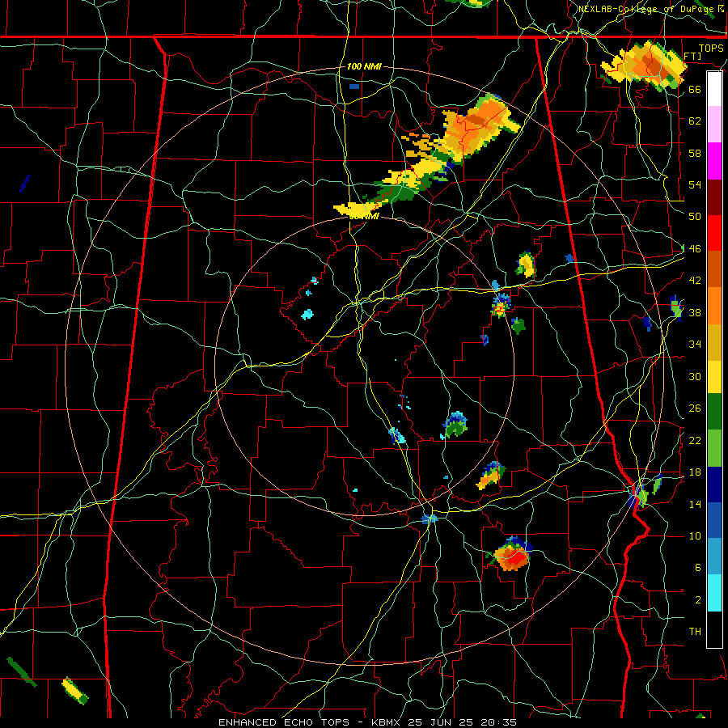Select the "62" scale value
Screen dimensions: 728x728
coord(695,121)
